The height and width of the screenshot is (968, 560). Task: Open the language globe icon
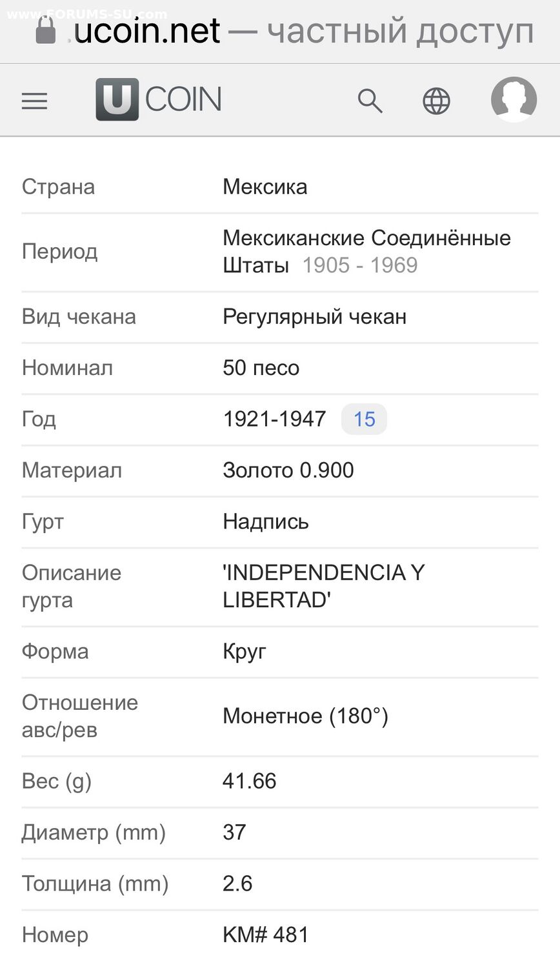436,101
